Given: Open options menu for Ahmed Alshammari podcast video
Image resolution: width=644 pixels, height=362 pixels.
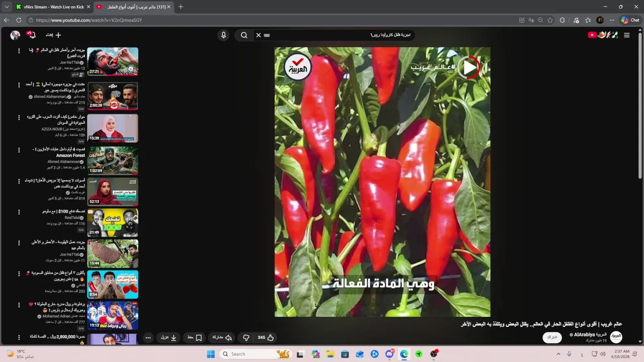Looking at the screenshot, I should pyautogui.click(x=19, y=85).
